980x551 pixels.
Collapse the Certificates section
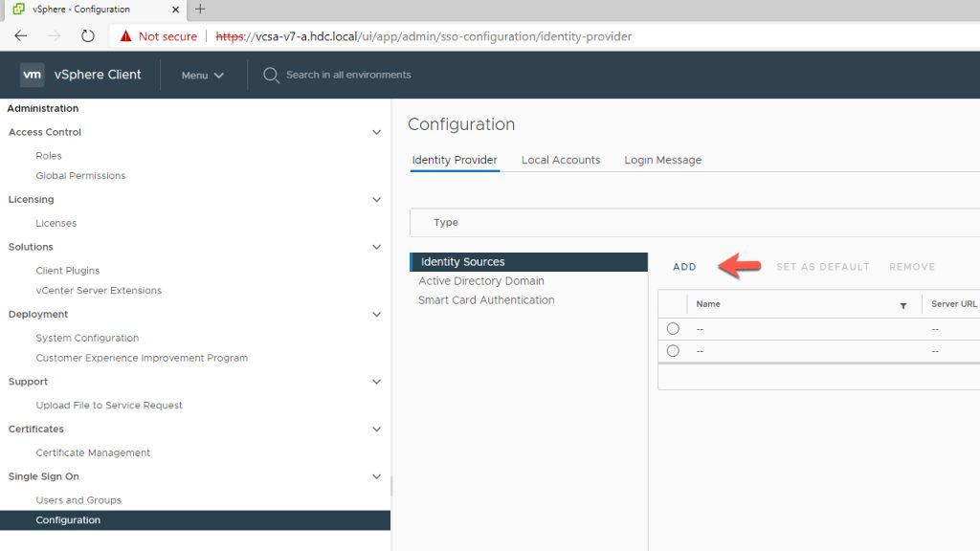(x=376, y=430)
